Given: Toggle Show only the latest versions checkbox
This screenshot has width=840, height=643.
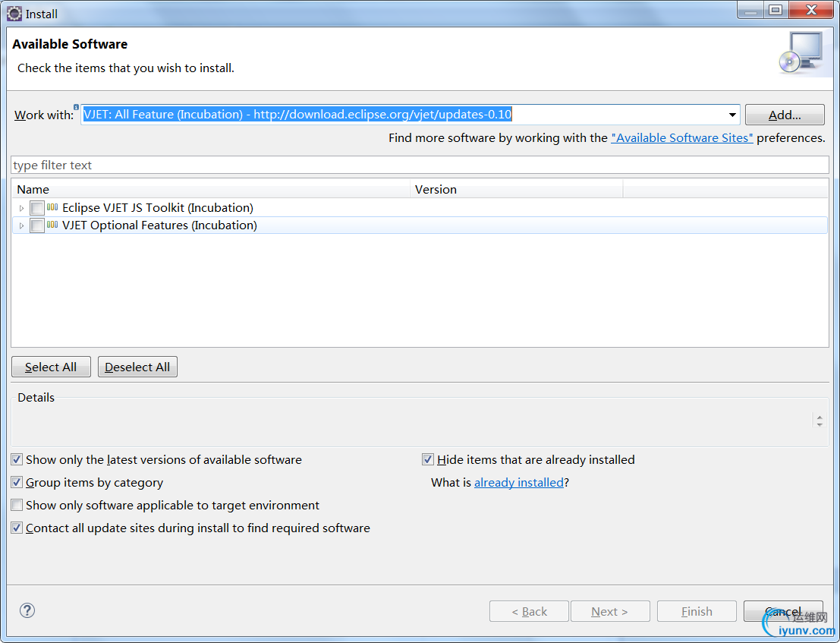Looking at the screenshot, I should pos(17,460).
